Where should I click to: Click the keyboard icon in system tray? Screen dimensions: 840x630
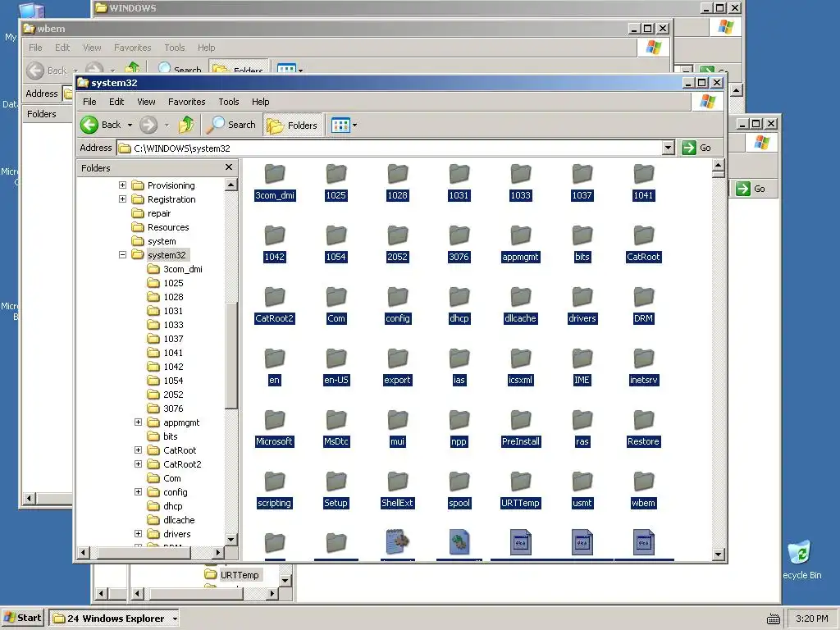click(x=773, y=619)
